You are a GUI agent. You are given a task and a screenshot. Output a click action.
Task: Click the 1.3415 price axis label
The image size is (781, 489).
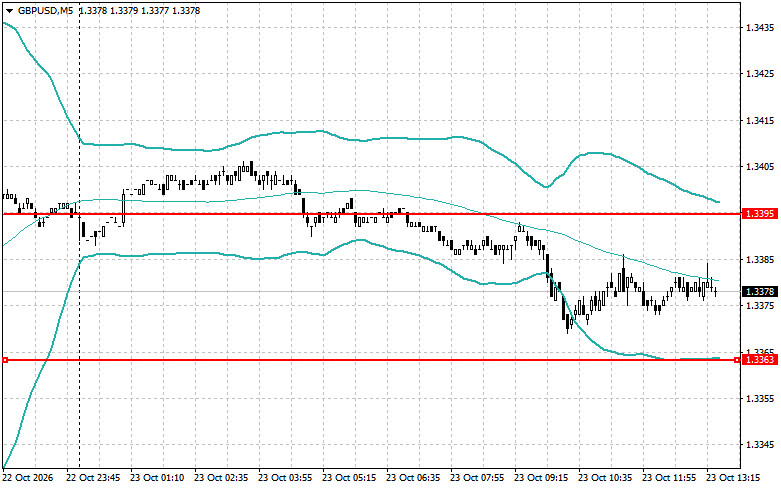click(x=760, y=121)
